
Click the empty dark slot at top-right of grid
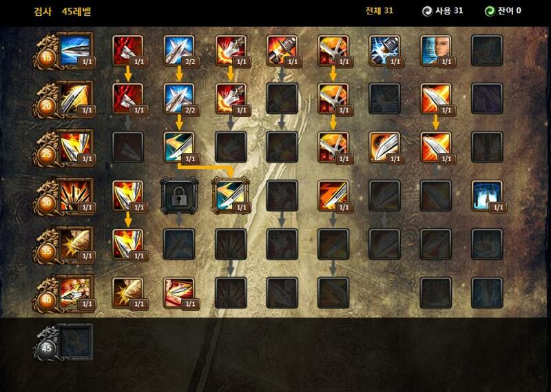point(487,50)
